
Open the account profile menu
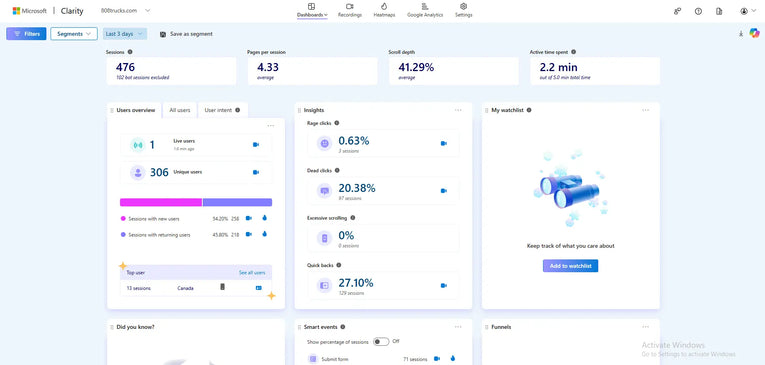(x=747, y=11)
